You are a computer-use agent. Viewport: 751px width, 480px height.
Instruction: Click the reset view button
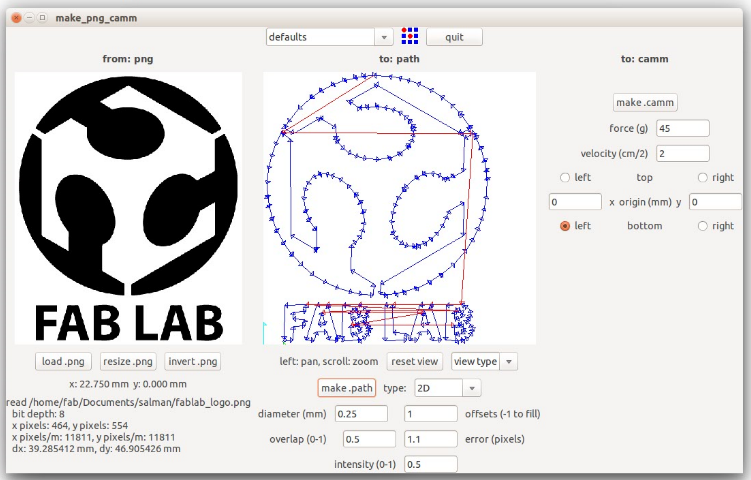coord(414,362)
